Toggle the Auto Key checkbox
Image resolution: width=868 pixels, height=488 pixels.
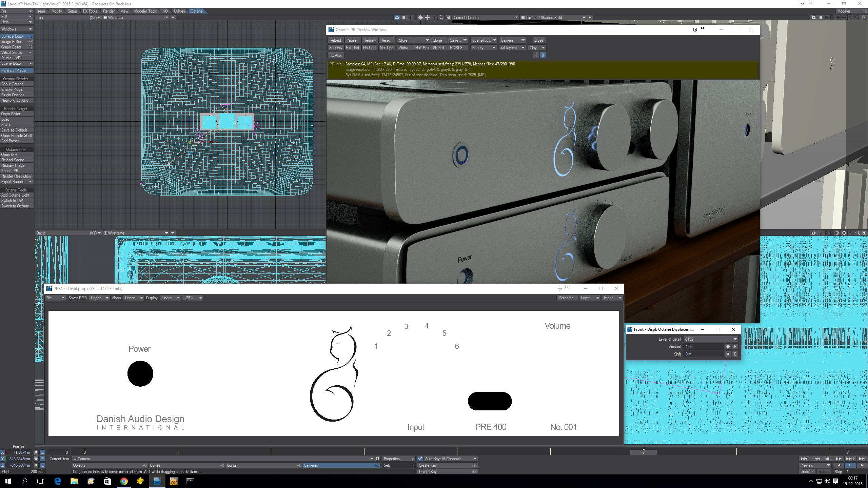420,459
